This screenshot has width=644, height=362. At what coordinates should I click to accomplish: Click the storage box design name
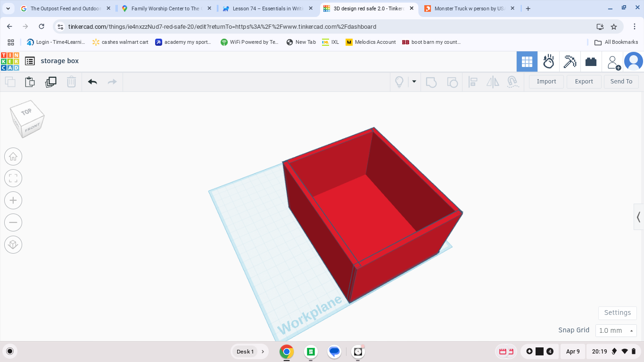(x=60, y=61)
